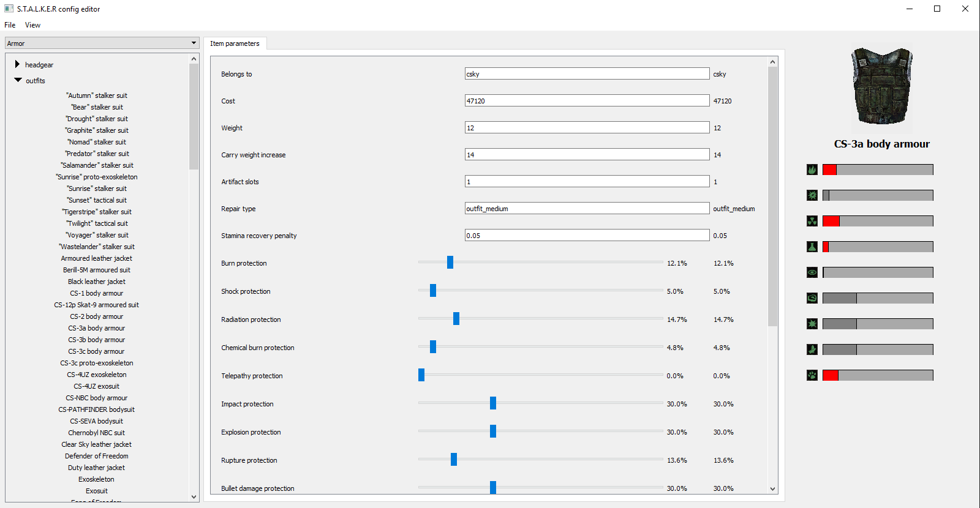
Task: Open the Armor category dropdown
Action: point(102,43)
